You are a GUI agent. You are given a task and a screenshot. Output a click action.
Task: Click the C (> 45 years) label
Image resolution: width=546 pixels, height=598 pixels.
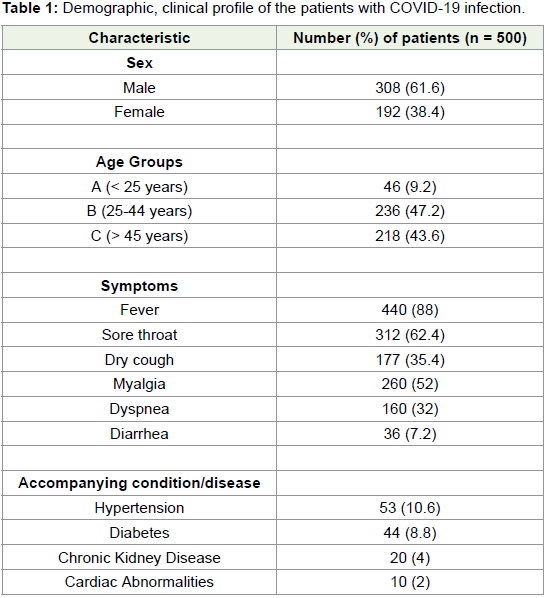(139, 236)
